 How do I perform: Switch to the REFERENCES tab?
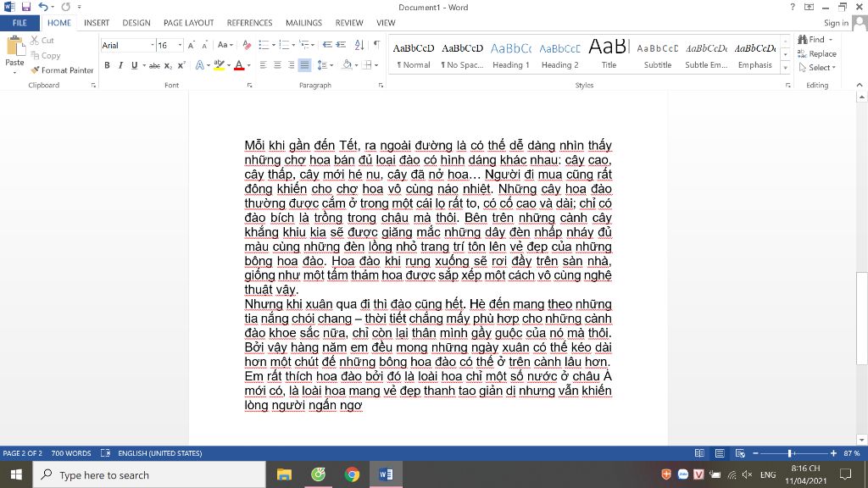[x=249, y=23]
